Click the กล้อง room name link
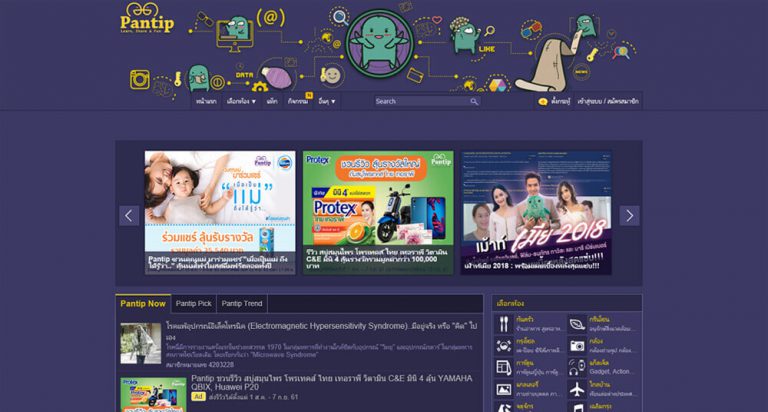Image resolution: width=768 pixels, height=412 pixels. pyautogui.click(x=596, y=341)
